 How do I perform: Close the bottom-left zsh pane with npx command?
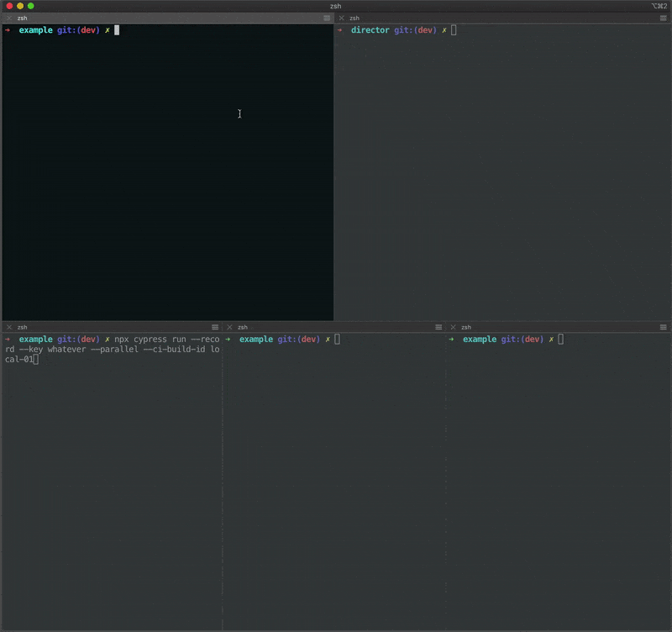[x=9, y=327]
